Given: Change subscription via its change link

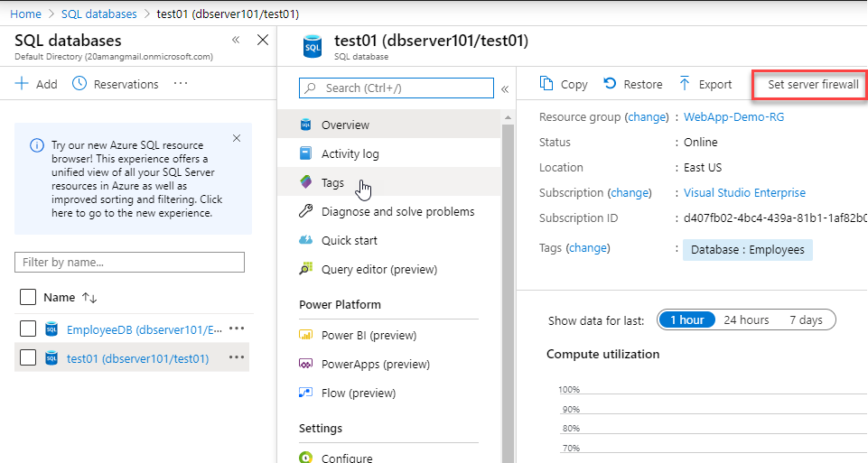Looking at the screenshot, I should (x=630, y=192).
